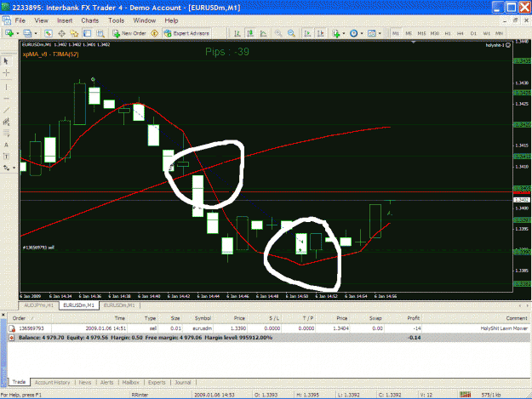Open the Window menu

pyautogui.click(x=144, y=20)
